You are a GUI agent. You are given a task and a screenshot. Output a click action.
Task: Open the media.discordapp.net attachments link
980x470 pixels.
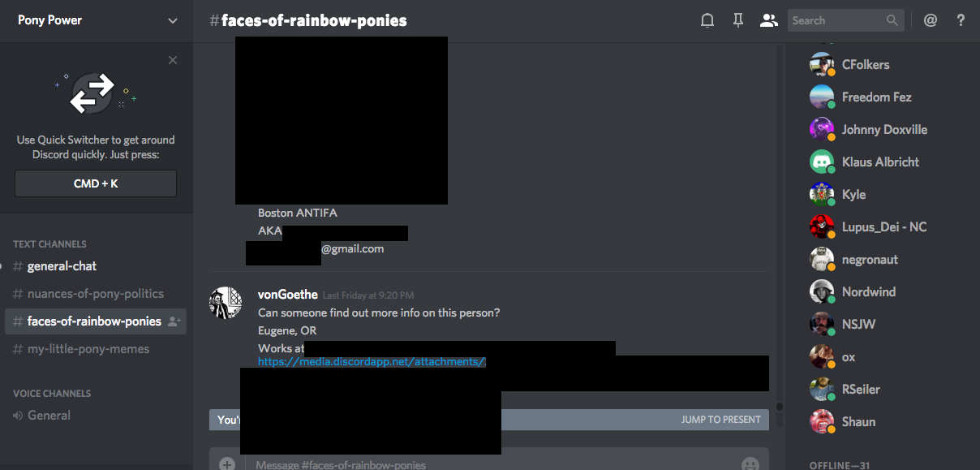click(x=372, y=362)
